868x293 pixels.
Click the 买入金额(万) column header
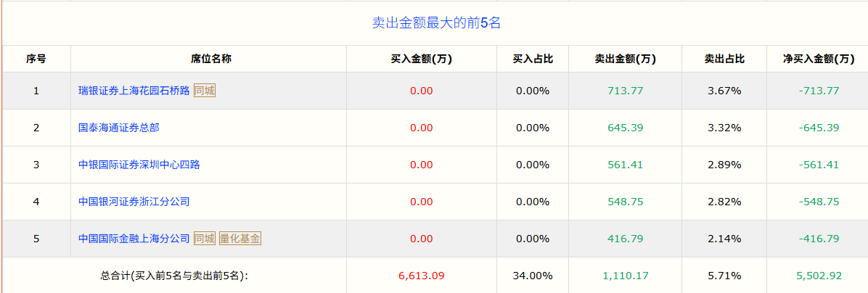pyautogui.click(x=421, y=59)
